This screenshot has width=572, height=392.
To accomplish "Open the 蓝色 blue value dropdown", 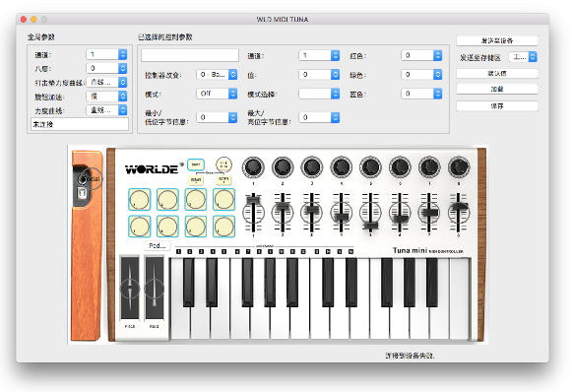I will (x=421, y=94).
